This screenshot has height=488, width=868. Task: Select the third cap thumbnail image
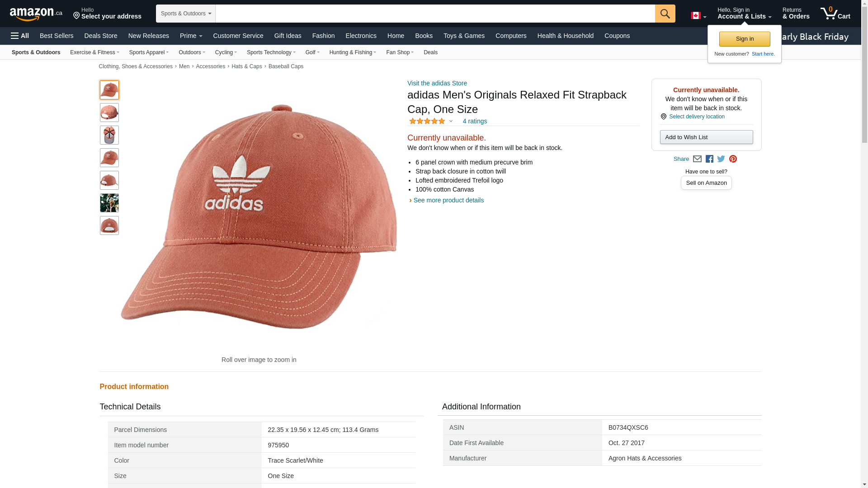pos(109,135)
